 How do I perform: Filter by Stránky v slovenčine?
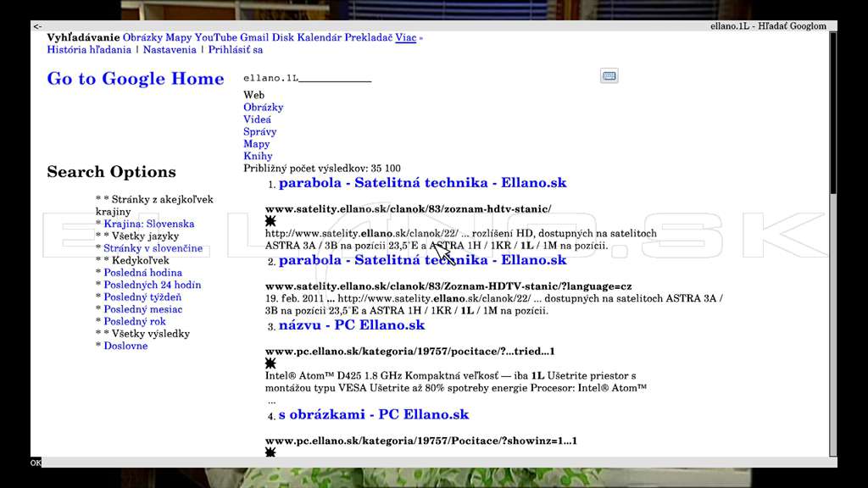153,248
